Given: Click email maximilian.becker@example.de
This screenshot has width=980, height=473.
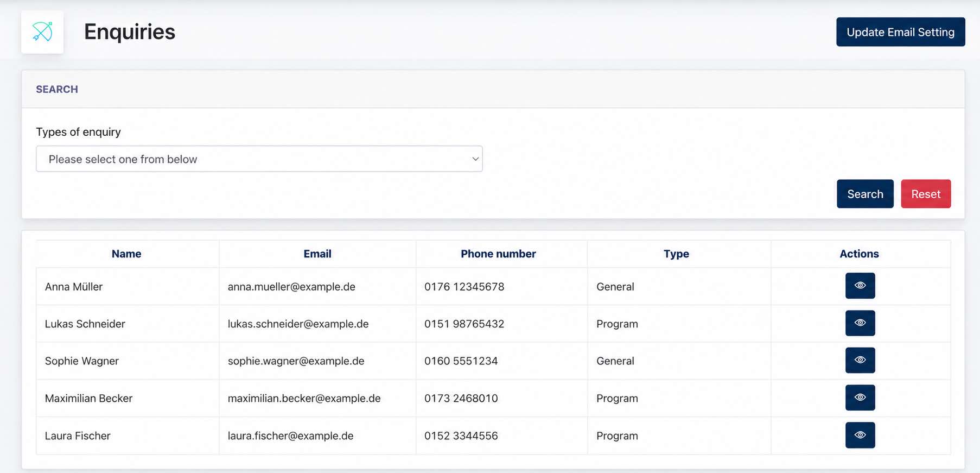Looking at the screenshot, I should tap(304, 398).
